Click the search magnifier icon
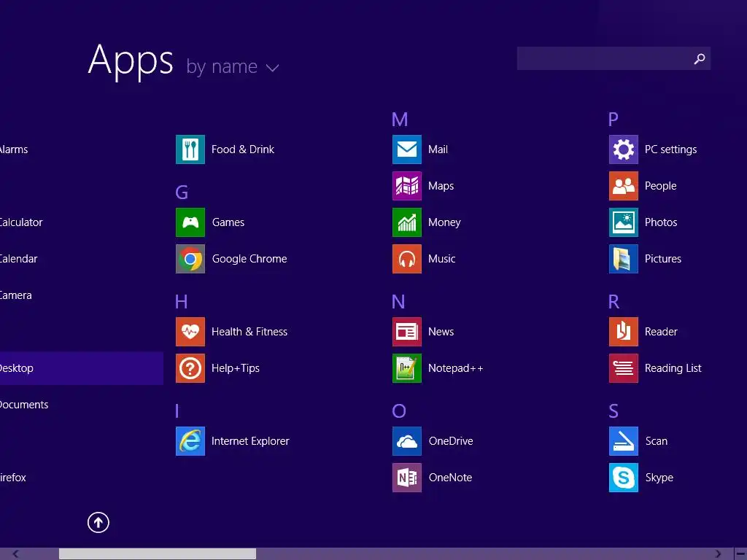The width and height of the screenshot is (747, 560). 700,58
